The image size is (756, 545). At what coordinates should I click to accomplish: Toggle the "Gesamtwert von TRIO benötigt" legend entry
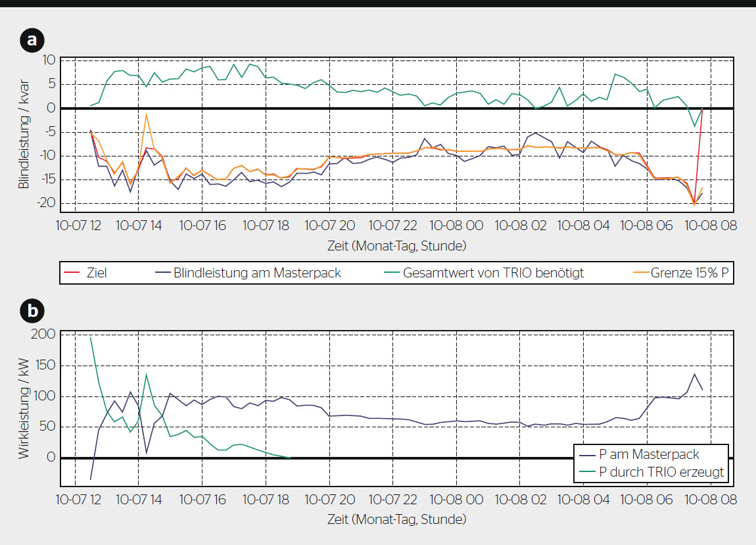pyautogui.click(x=492, y=273)
